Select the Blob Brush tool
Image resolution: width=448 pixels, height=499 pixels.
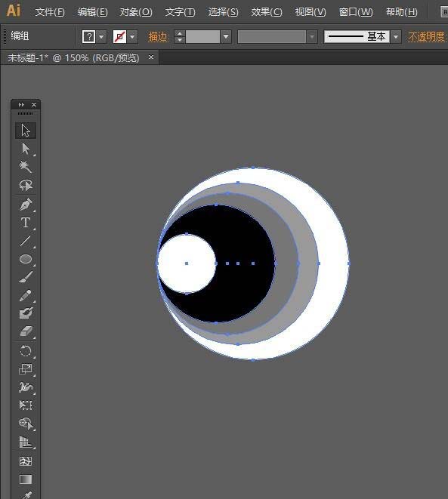click(26, 313)
